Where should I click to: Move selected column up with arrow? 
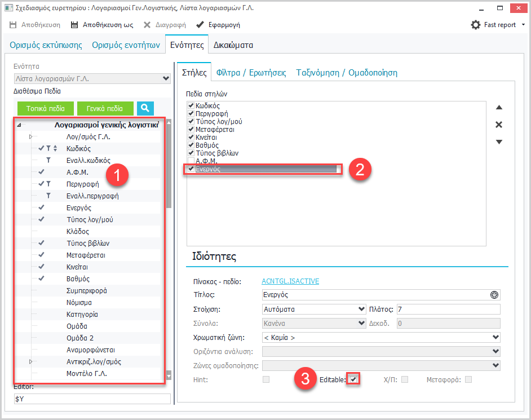tap(499, 108)
